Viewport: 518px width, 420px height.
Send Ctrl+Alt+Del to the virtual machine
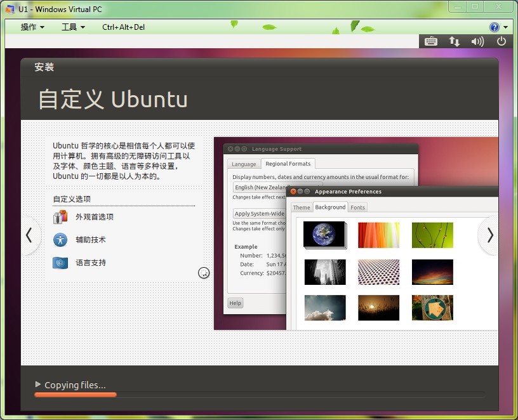pyautogui.click(x=124, y=27)
